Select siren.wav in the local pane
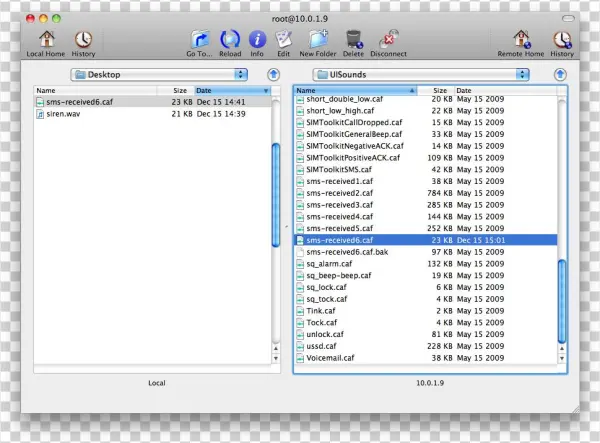Image resolution: width=600 pixels, height=443 pixels. coord(63,114)
